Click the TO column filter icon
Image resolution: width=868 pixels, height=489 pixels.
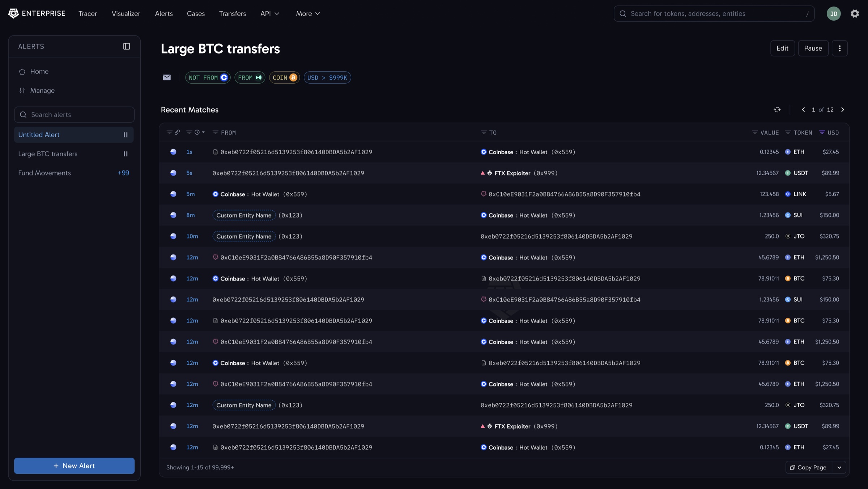[x=484, y=132]
